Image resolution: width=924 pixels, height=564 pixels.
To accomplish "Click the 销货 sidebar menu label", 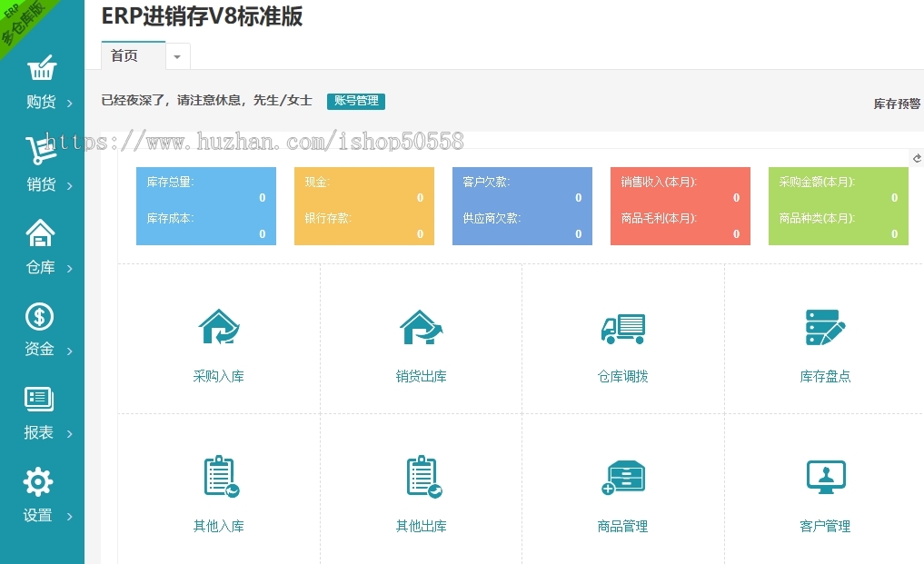I will [x=41, y=183].
